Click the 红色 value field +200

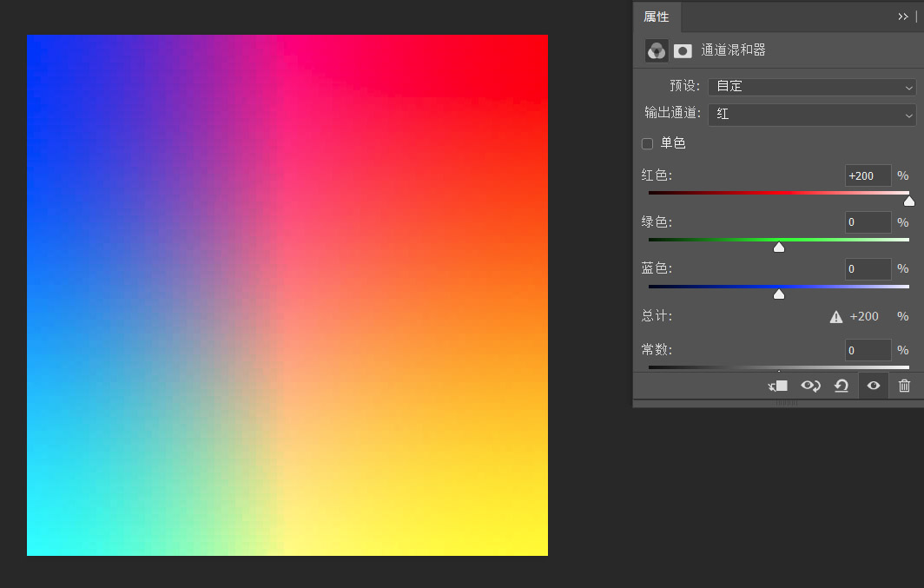click(868, 176)
